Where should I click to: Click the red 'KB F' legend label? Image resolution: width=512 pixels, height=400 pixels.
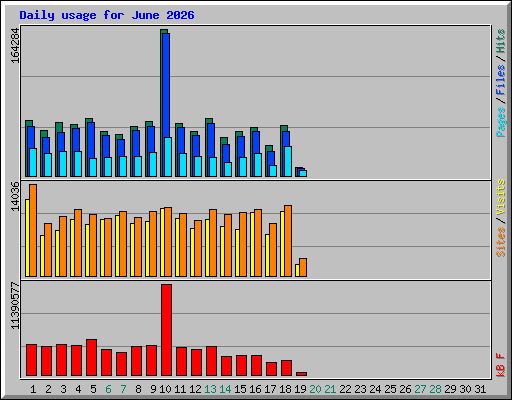tap(501, 365)
